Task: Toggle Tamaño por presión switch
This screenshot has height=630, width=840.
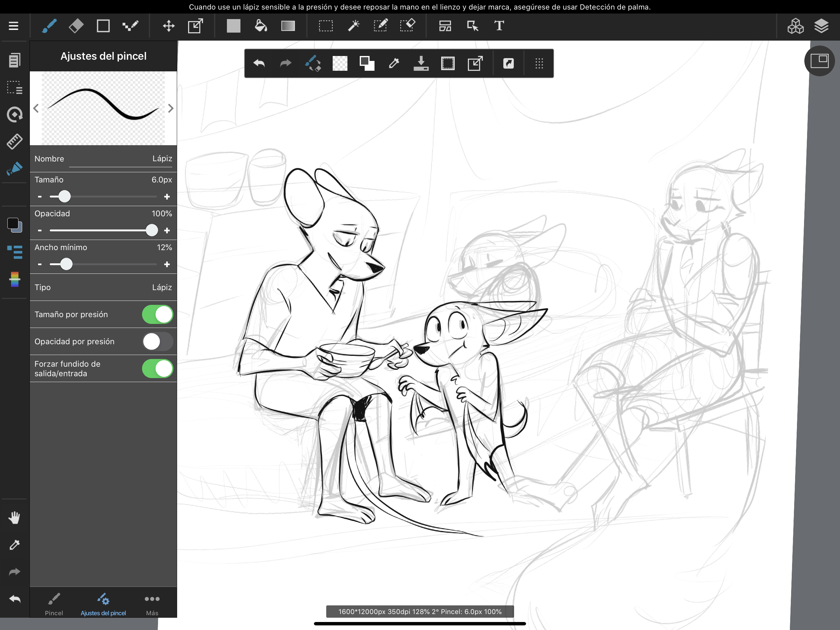Action: 157,315
